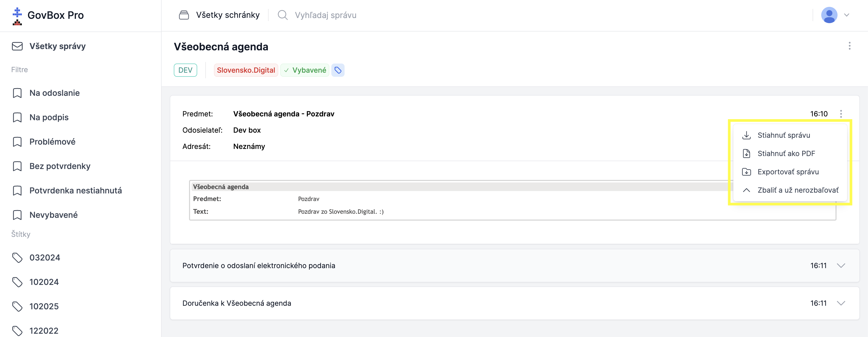Click message three-dot menu next to 16:10
The width and height of the screenshot is (868, 337).
tap(841, 114)
